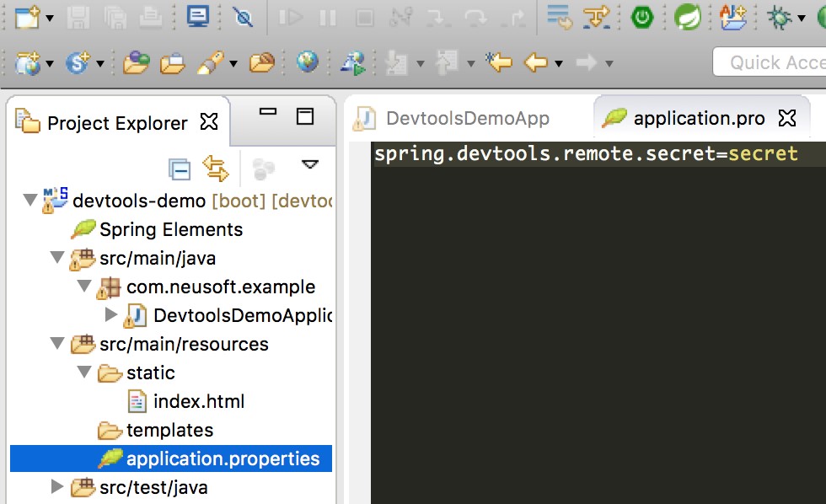Click the Terminate debug icon

(x=364, y=18)
